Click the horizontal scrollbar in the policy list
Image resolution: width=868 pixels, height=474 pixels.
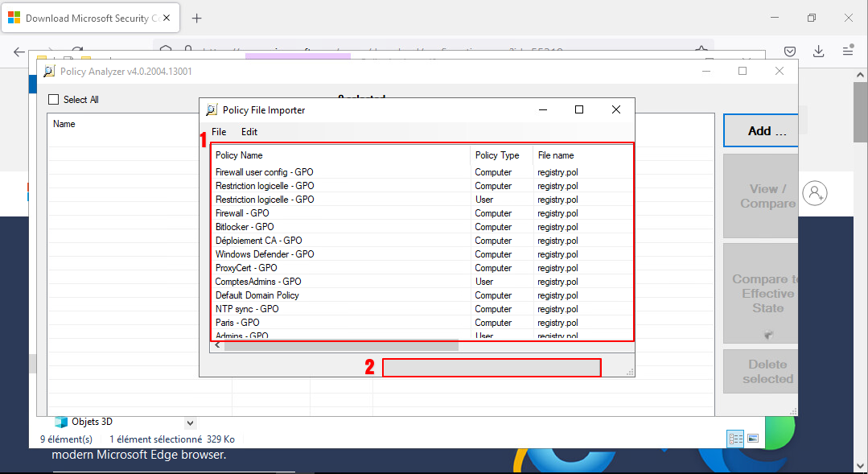[x=341, y=346]
